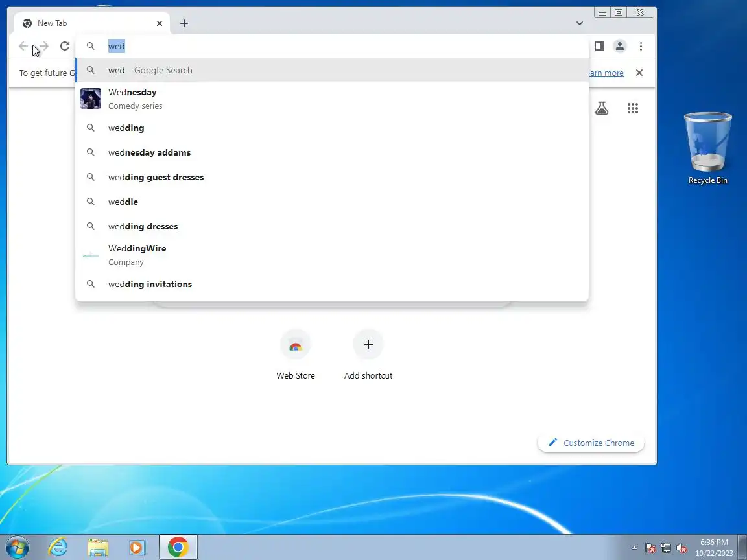Viewport: 747px width, 560px height.
Task: Open the clock showing 6:36 PM
Action: pos(714,548)
